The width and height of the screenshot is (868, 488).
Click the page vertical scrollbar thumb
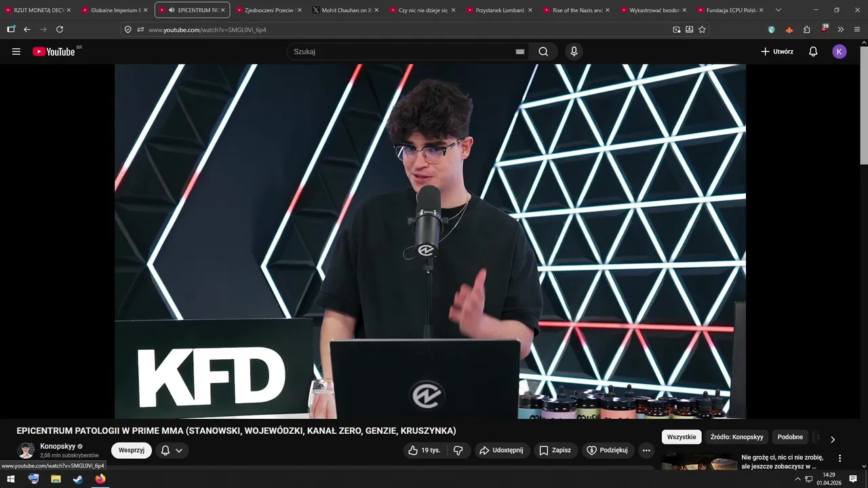click(x=863, y=105)
